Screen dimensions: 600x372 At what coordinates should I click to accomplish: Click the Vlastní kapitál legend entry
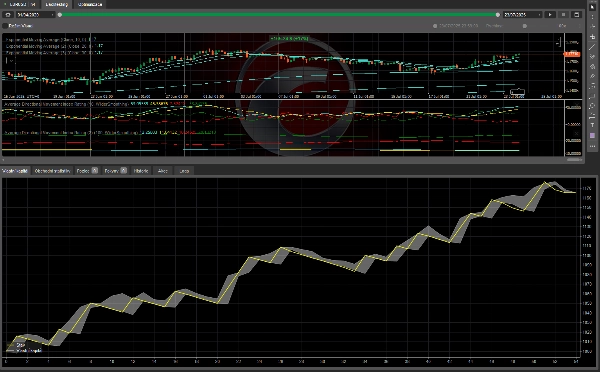pyautogui.click(x=24, y=350)
